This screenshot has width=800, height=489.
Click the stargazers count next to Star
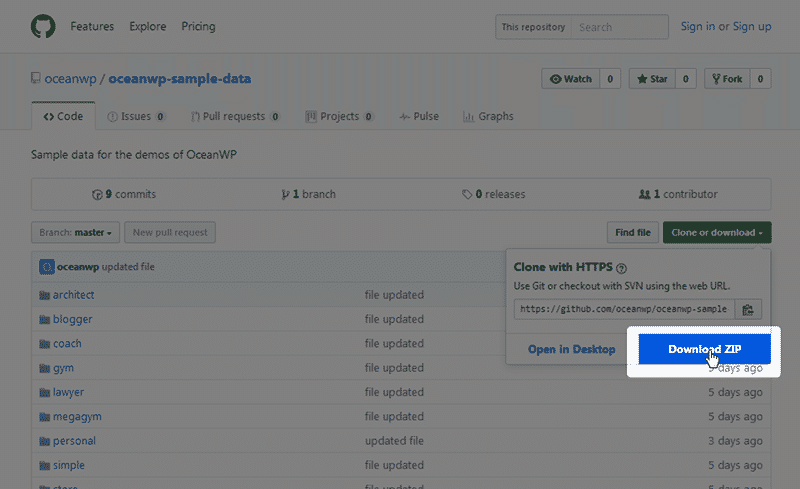(686, 79)
